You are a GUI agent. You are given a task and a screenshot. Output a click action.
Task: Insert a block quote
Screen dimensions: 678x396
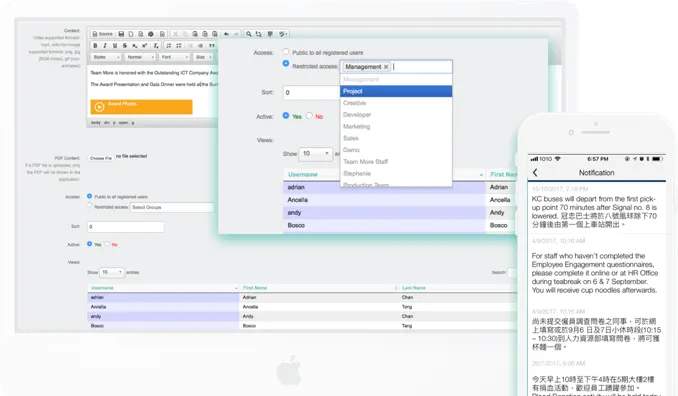(x=211, y=45)
